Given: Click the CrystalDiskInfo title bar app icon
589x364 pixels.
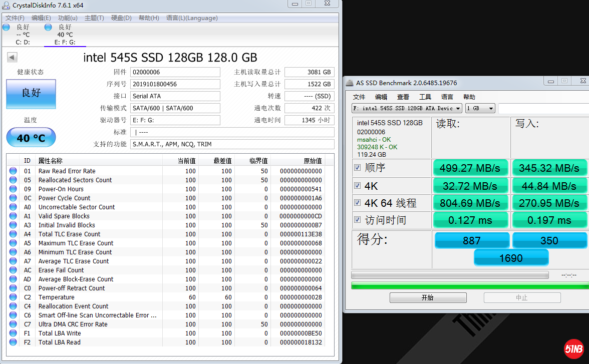Looking at the screenshot, I should 6,6.
